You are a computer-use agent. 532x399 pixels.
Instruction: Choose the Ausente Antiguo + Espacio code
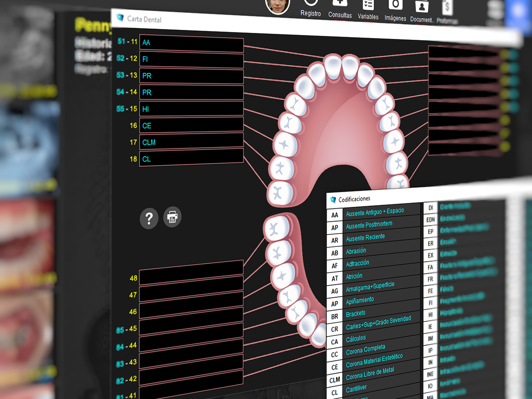point(375,212)
